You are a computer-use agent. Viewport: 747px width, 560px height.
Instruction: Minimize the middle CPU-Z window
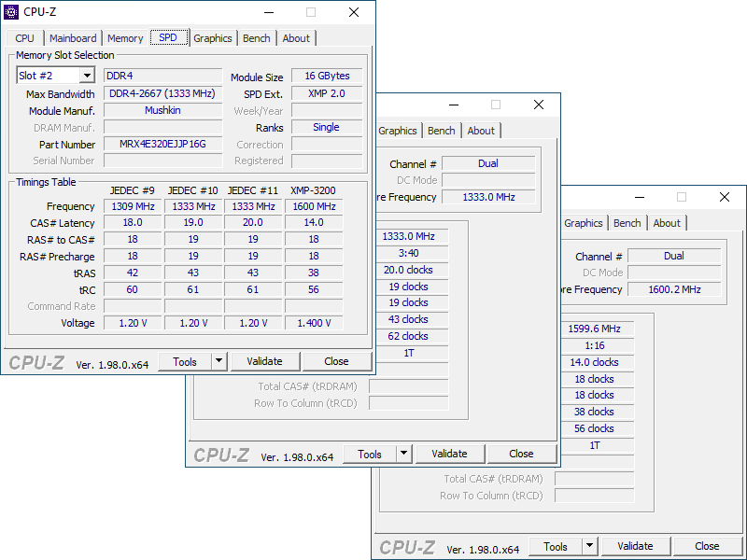[454, 105]
